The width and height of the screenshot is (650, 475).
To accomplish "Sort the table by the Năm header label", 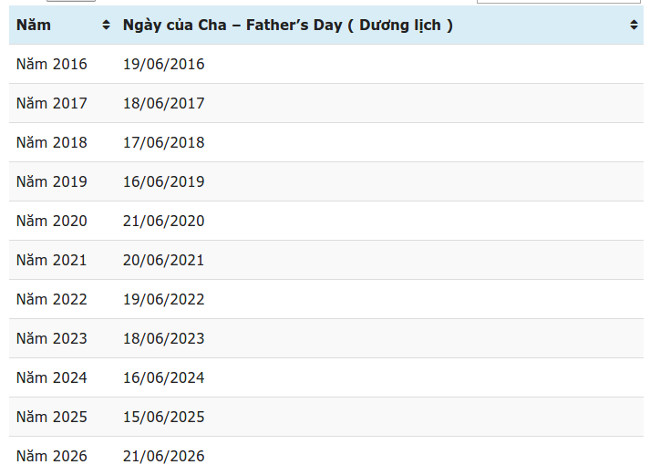I will 34,25.
